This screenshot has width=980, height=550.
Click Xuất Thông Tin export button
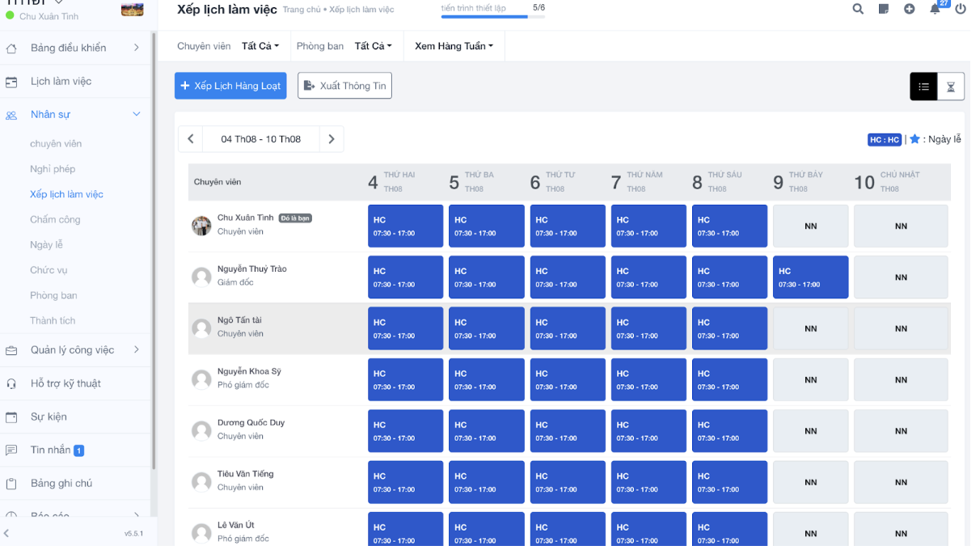pos(344,86)
